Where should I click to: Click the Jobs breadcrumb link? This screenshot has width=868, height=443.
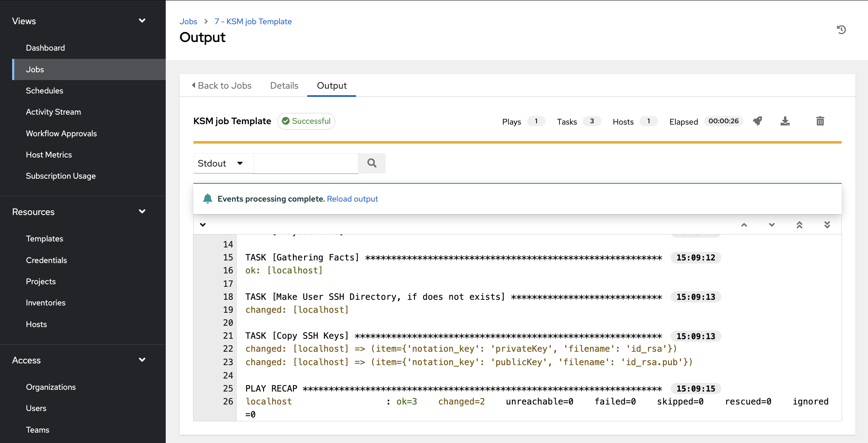[x=188, y=22]
